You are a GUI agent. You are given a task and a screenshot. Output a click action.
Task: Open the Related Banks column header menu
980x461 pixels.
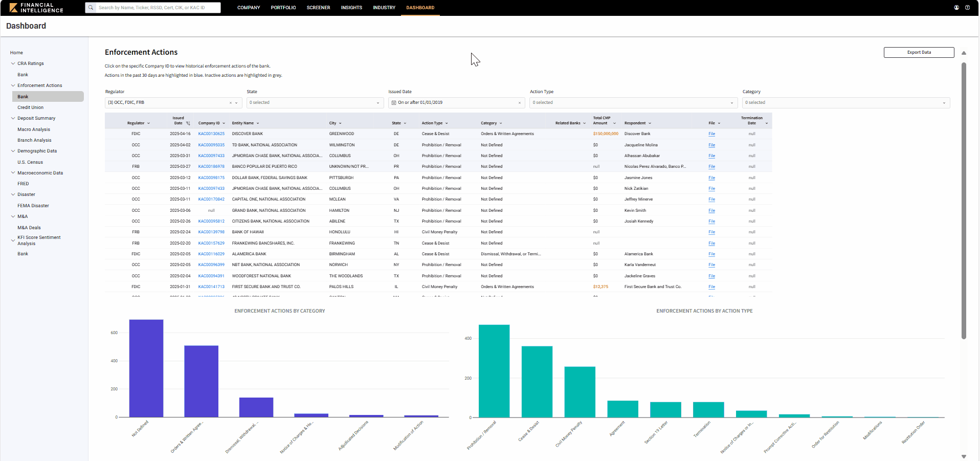[x=584, y=123]
